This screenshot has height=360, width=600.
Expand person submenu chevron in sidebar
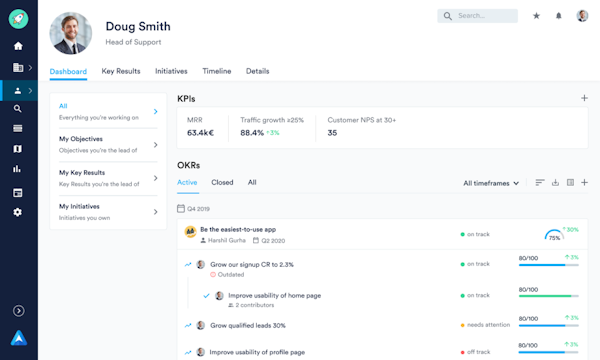(x=30, y=91)
